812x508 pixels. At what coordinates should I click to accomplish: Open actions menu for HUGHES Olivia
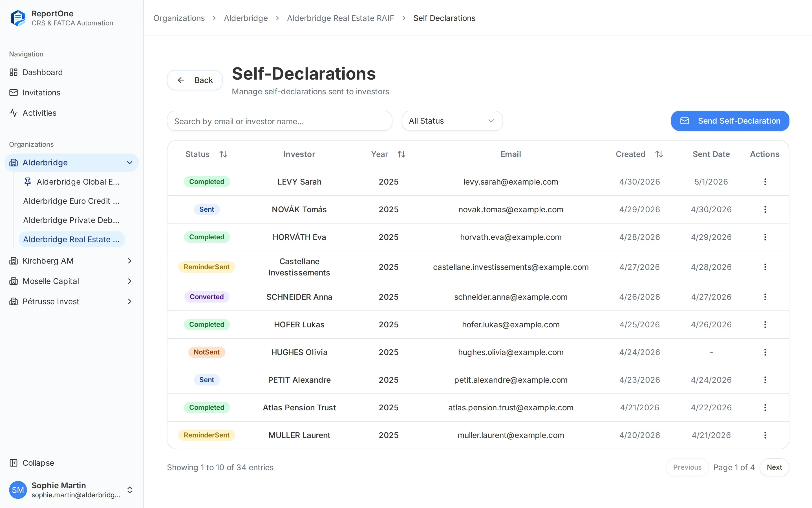coord(765,352)
